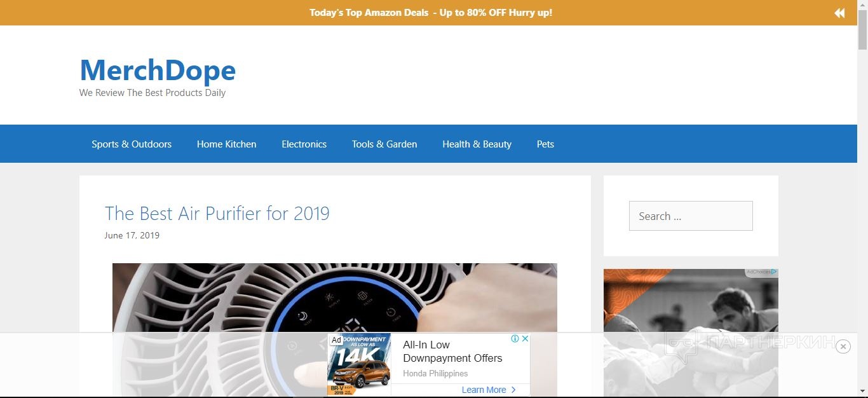Open the Tools & Garden category

pyautogui.click(x=384, y=144)
